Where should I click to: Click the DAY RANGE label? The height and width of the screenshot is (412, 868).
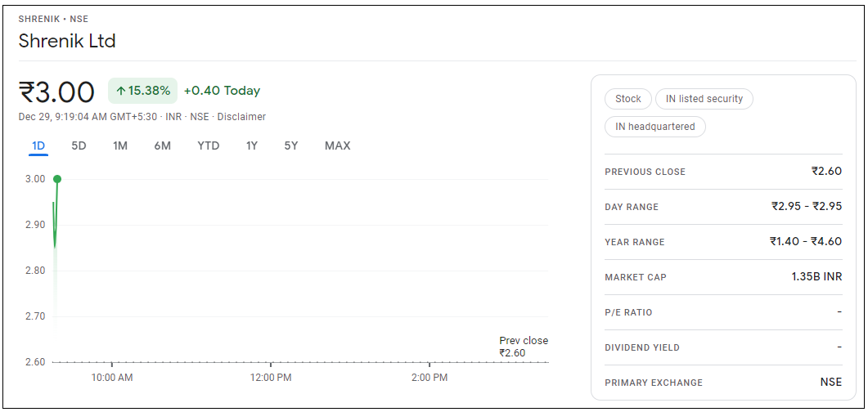click(x=632, y=208)
